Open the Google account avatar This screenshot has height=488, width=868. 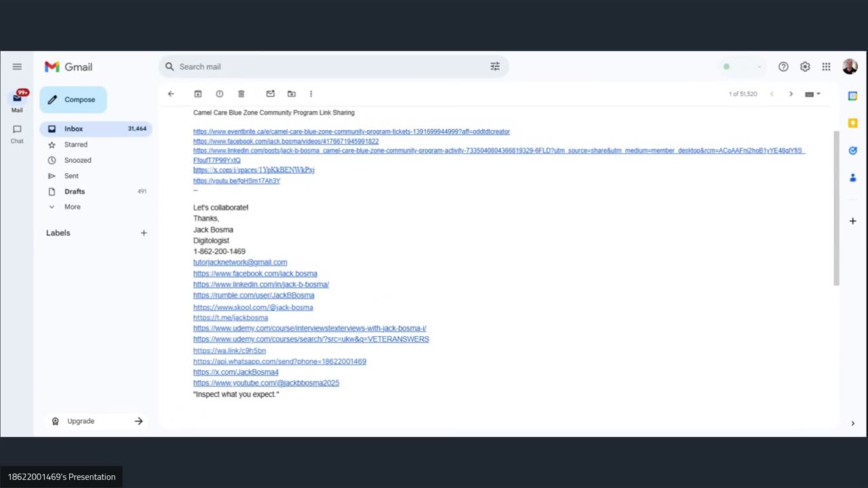850,66
